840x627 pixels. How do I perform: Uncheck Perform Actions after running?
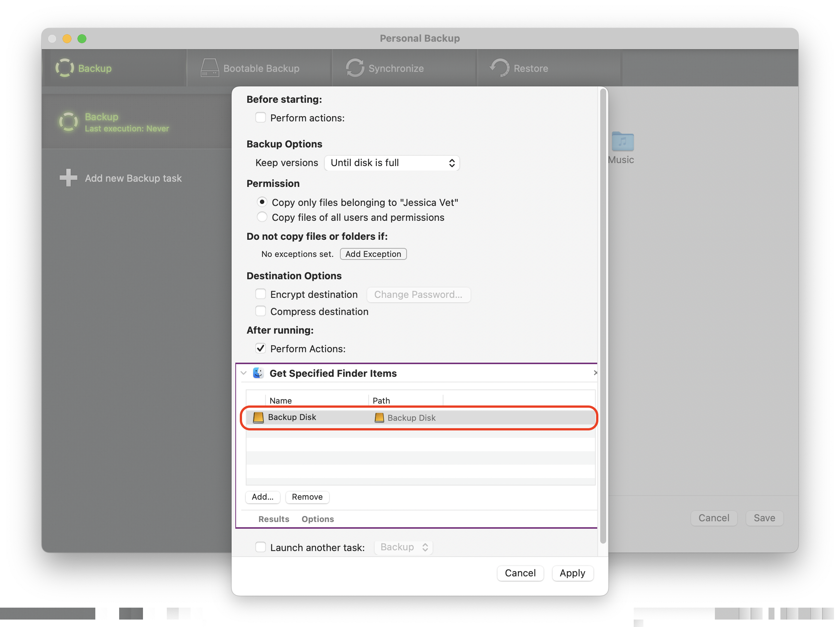[x=260, y=348]
